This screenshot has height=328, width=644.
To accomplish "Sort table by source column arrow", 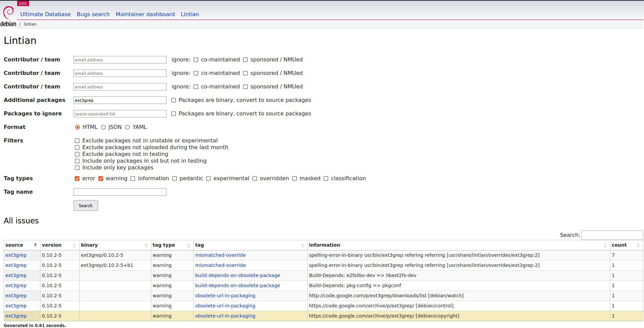I will pyautogui.click(x=35, y=245).
